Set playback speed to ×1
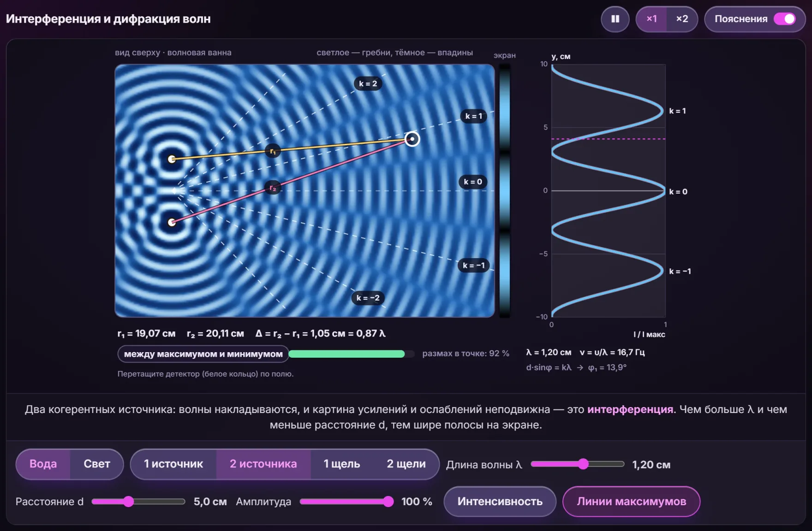812x531 pixels. click(651, 19)
